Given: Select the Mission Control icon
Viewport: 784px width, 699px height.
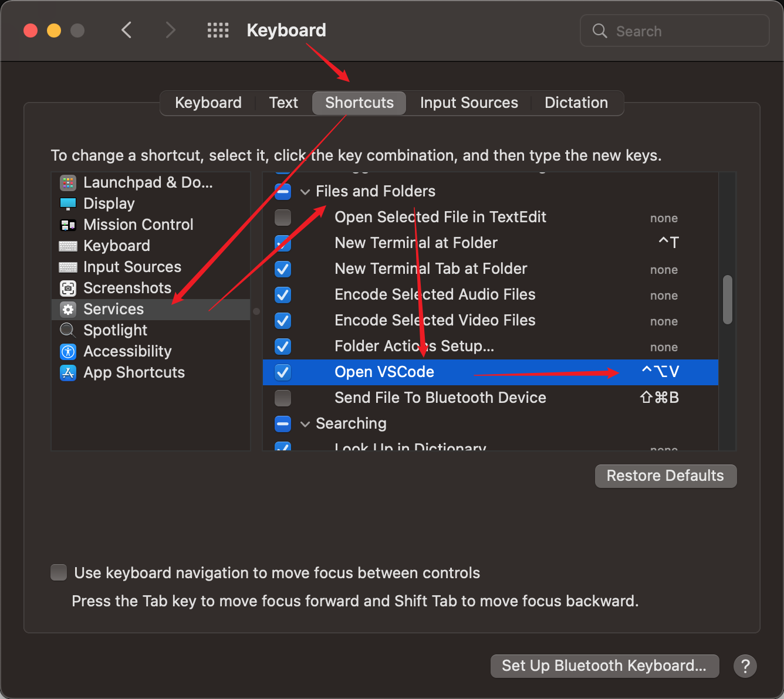Looking at the screenshot, I should click(x=68, y=225).
